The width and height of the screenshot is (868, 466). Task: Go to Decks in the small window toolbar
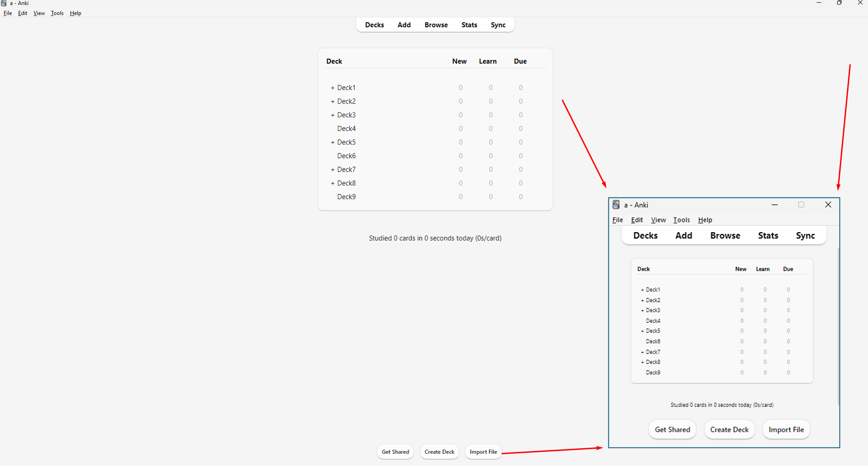click(x=645, y=236)
